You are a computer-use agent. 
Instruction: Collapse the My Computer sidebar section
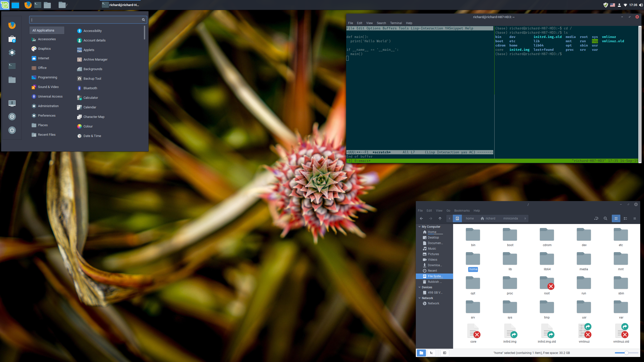click(419, 227)
